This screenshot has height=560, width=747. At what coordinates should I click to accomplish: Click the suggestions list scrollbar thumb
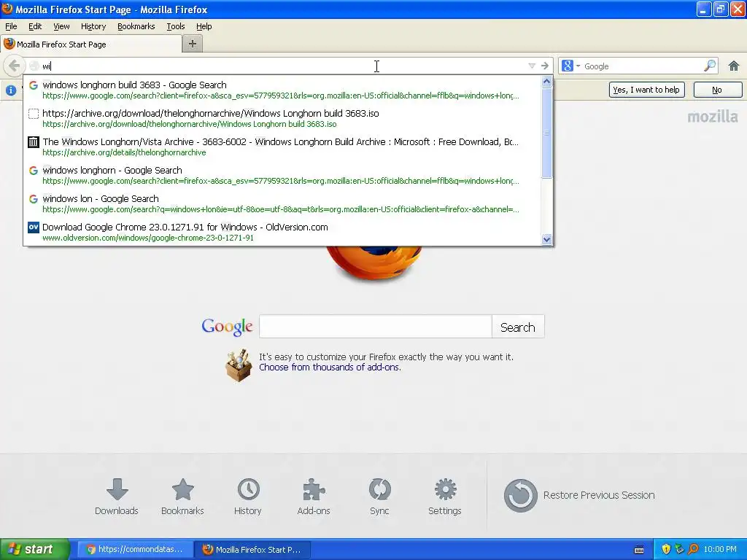547,133
